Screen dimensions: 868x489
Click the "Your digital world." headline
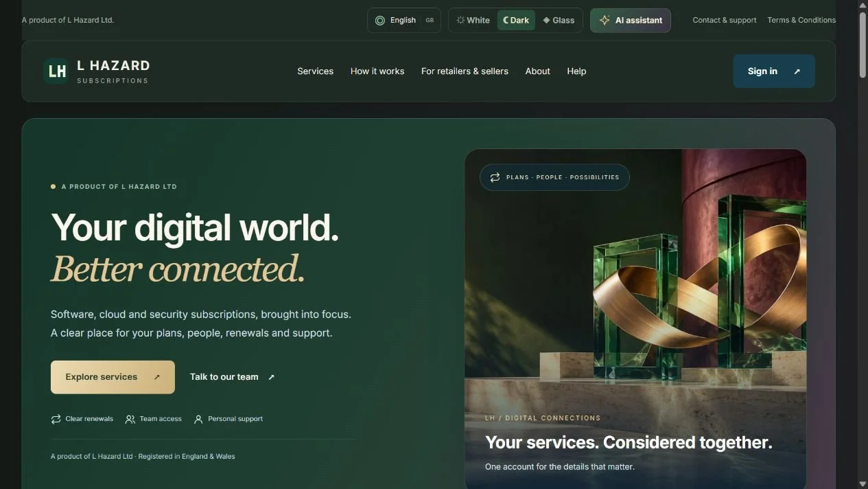tap(195, 227)
